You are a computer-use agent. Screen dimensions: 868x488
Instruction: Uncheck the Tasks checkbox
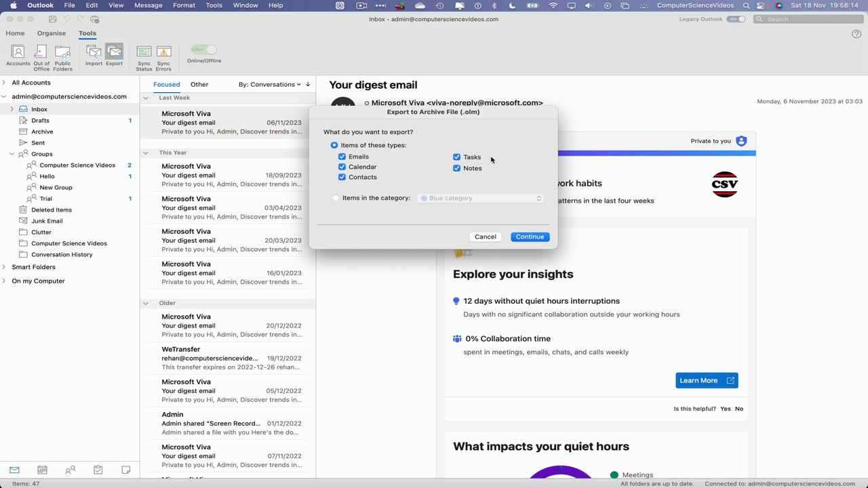pos(456,157)
